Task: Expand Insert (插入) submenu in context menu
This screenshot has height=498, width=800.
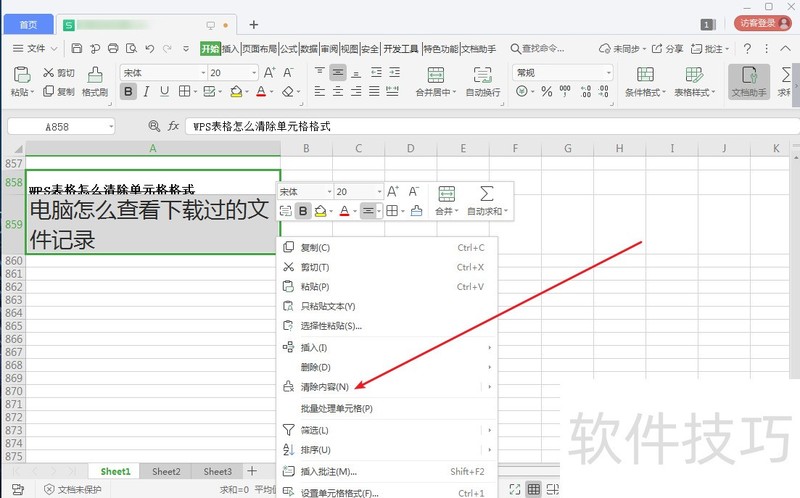Action: click(388, 347)
